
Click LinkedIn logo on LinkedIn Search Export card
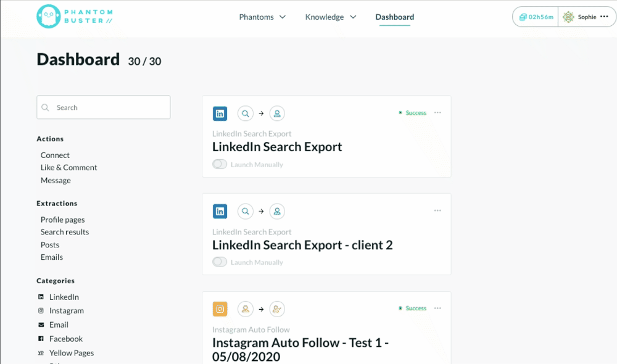[220, 114]
